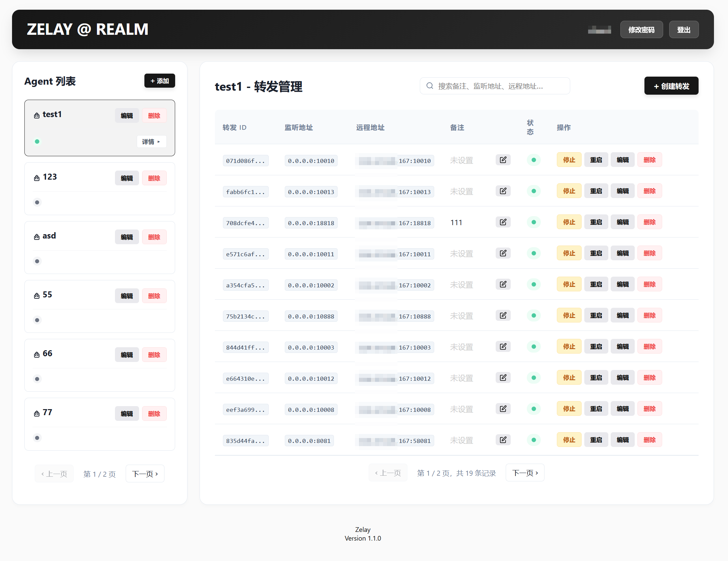Click green status indicator of fabb6fc1 row

pyautogui.click(x=533, y=191)
